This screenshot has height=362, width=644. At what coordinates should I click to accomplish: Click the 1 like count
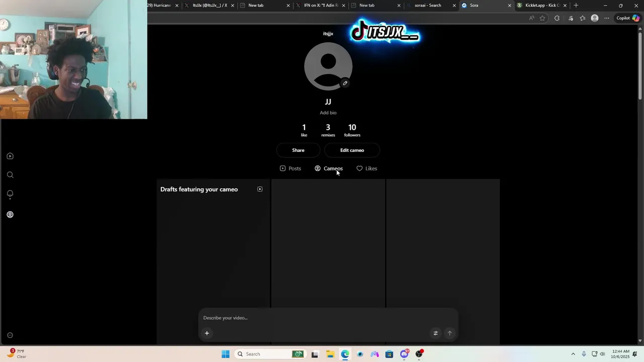pyautogui.click(x=304, y=130)
